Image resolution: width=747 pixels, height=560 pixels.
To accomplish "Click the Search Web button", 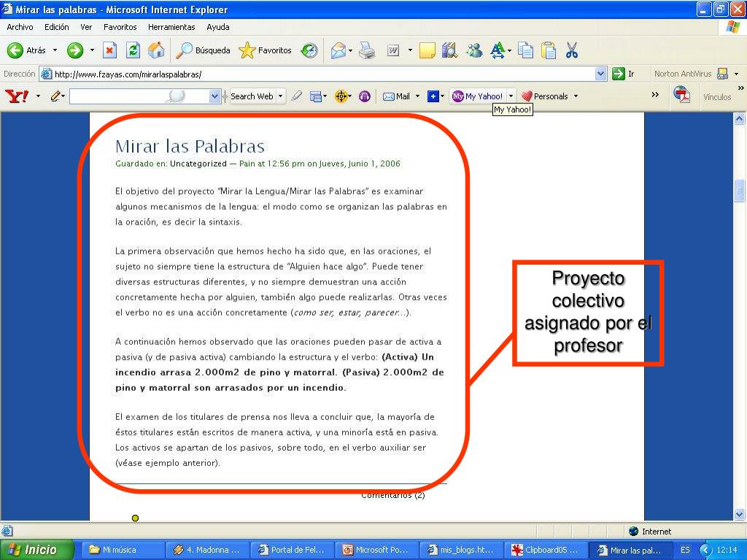I will pyautogui.click(x=252, y=96).
